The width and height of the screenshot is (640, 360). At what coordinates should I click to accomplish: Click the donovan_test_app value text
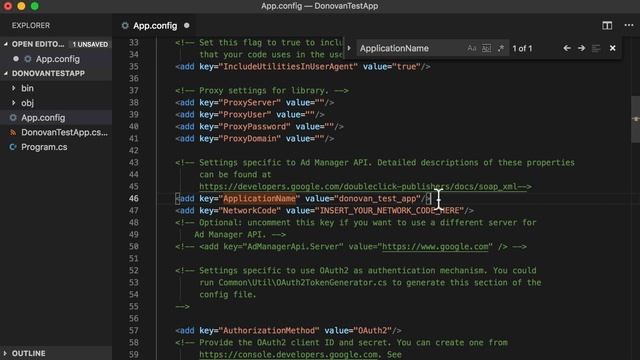378,198
